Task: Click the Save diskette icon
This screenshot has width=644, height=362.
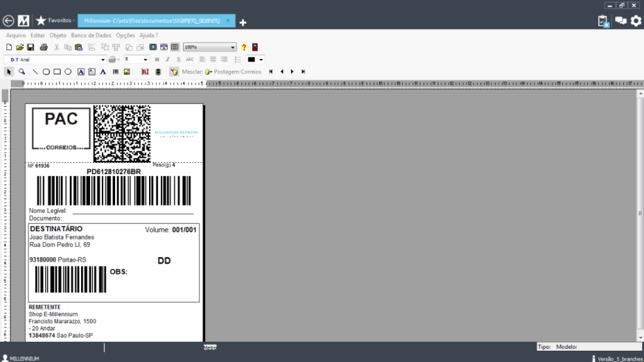Action: pos(30,47)
